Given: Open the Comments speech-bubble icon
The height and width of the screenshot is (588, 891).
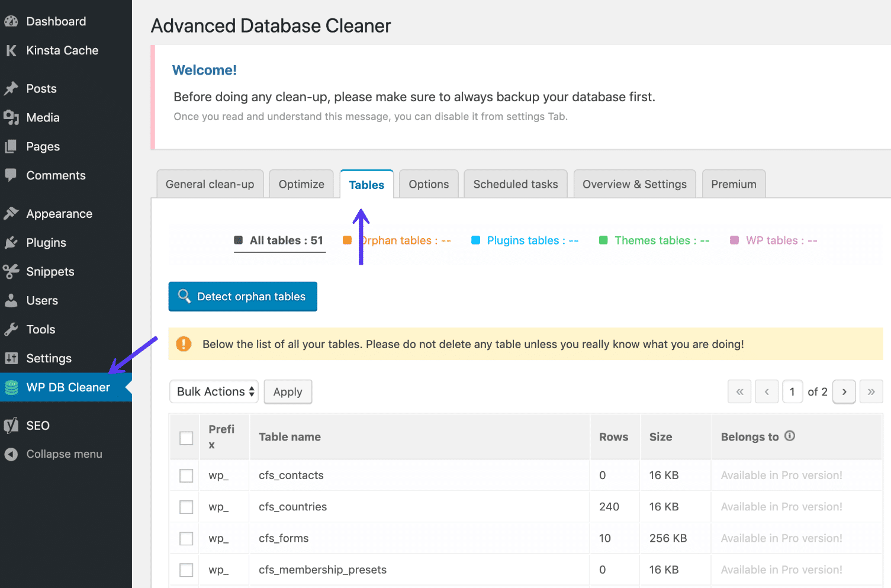Looking at the screenshot, I should (x=12, y=175).
